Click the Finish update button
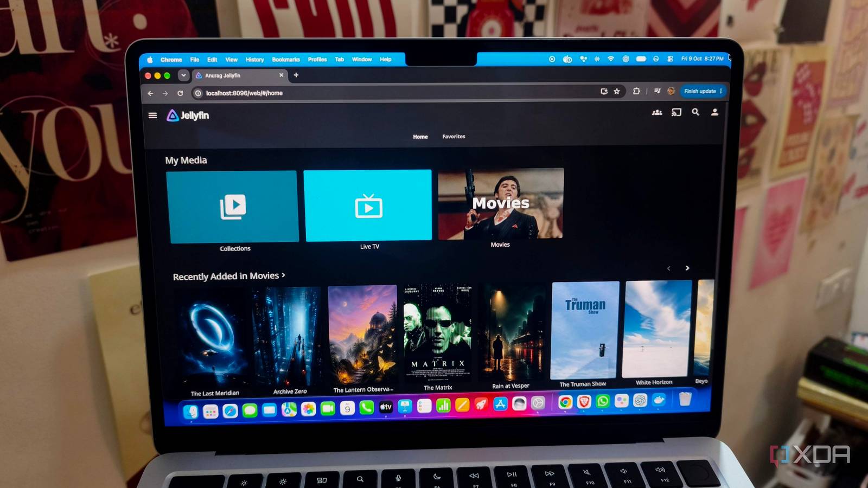Viewport: 868px width, 488px height. coord(703,91)
